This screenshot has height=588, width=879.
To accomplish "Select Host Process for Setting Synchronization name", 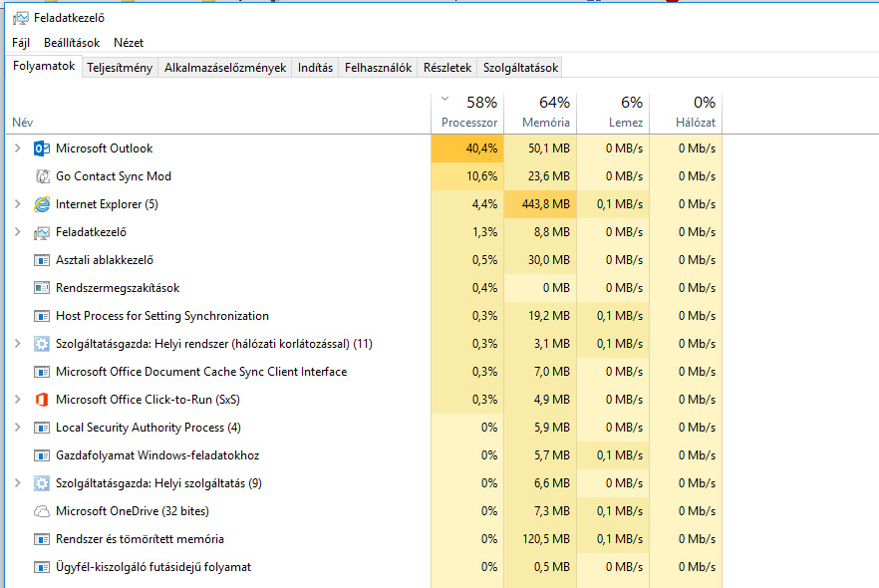I will tap(162, 316).
